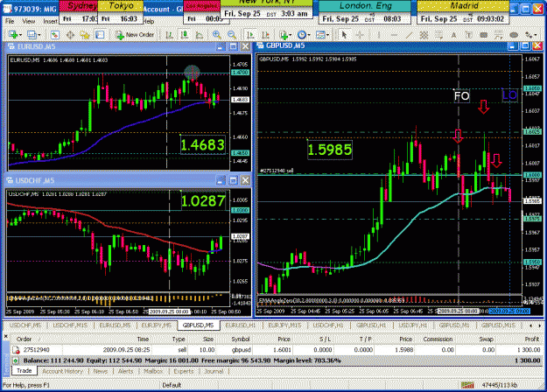Switch chart to bar chart mode
The image size is (547, 392).
[x=170, y=34]
